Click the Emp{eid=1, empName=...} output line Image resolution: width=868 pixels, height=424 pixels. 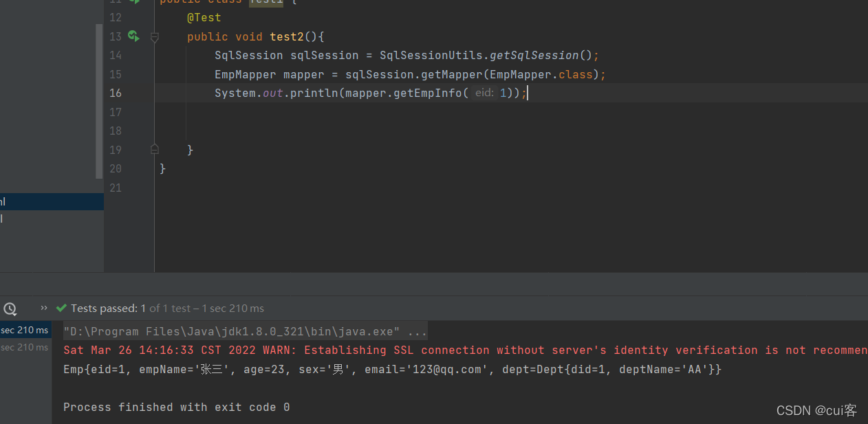point(392,369)
